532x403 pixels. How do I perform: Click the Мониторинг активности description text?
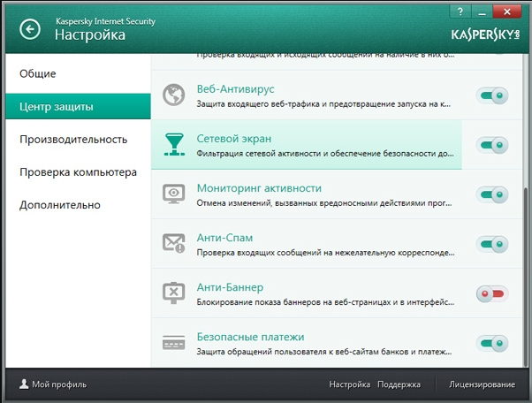pyautogui.click(x=324, y=203)
